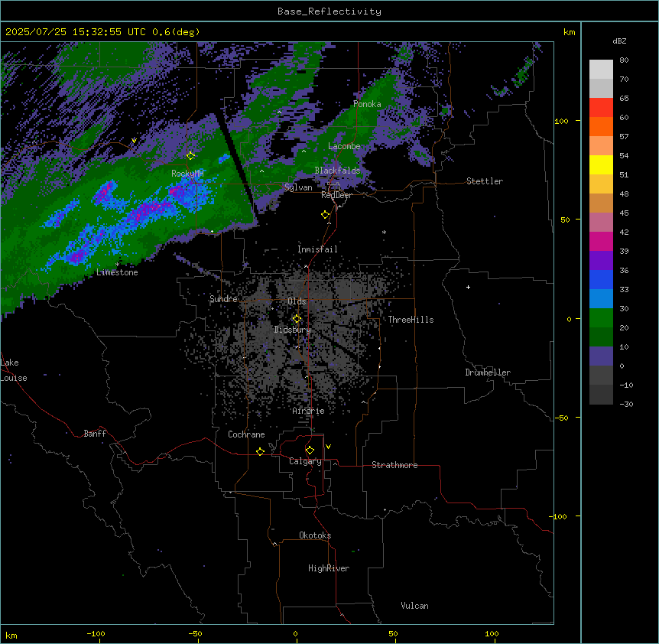The width and height of the screenshot is (659, 644).
Task: Pick the red 60-65 dBZ swatch
Action: (601, 107)
